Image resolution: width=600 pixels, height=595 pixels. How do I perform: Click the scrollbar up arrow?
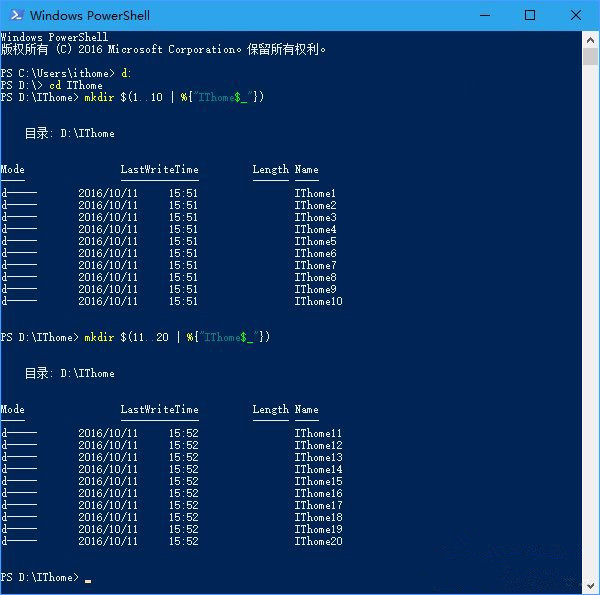pos(590,38)
